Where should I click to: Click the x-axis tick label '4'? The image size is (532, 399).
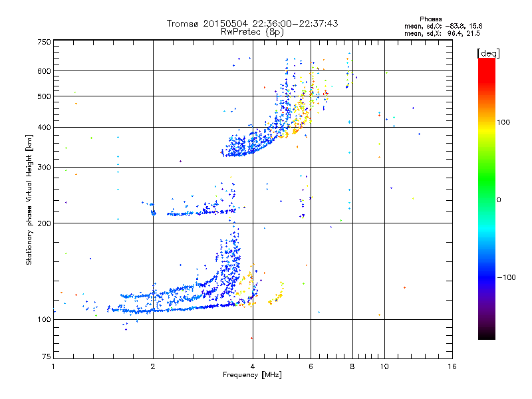(253, 366)
